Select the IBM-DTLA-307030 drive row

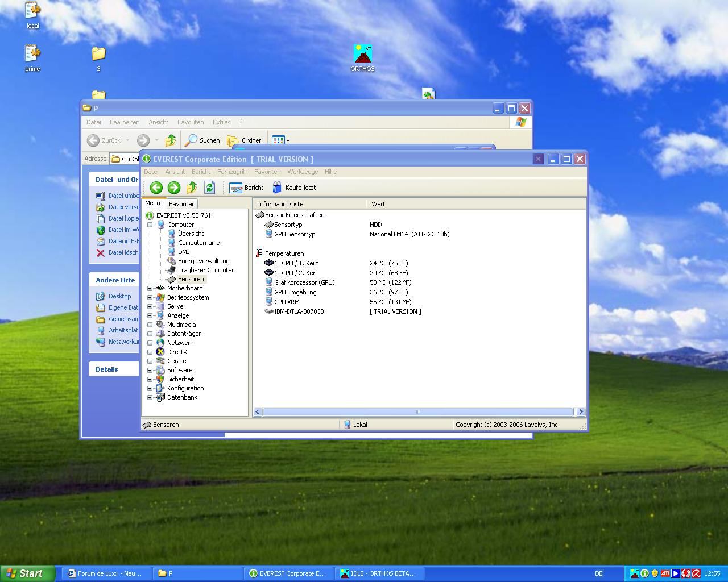(419, 311)
